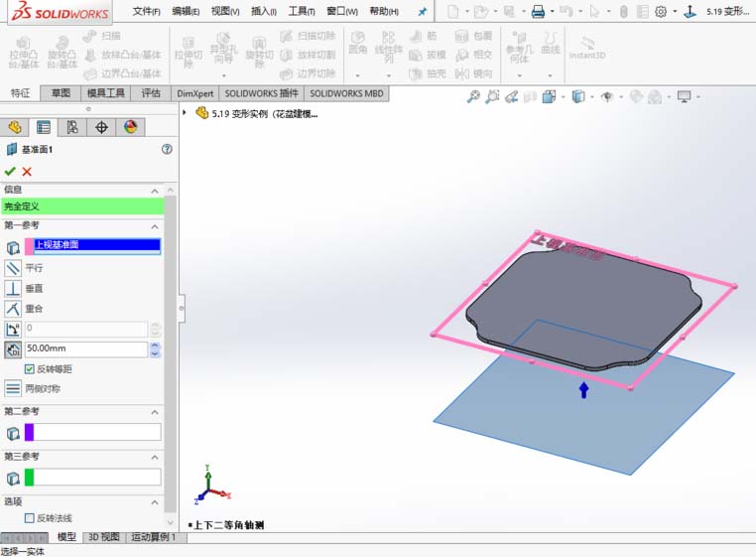
Task: Collapse the 选项 section
Action: (x=155, y=502)
